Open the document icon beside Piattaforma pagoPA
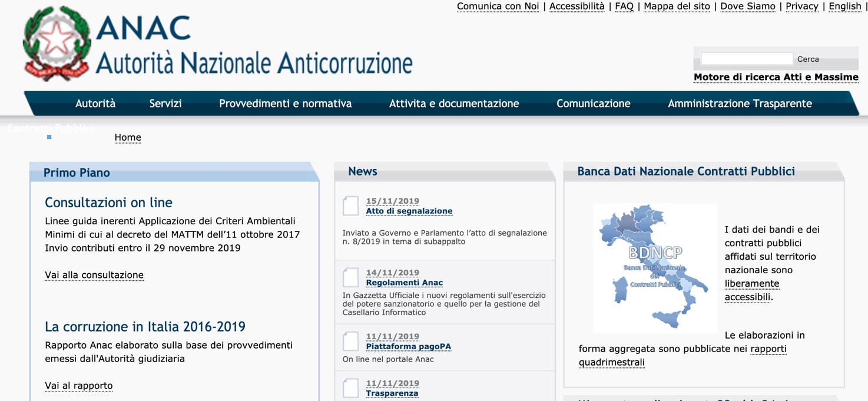Viewport: 868px width, 401px height. pyautogui.click(x=351, y=342)
